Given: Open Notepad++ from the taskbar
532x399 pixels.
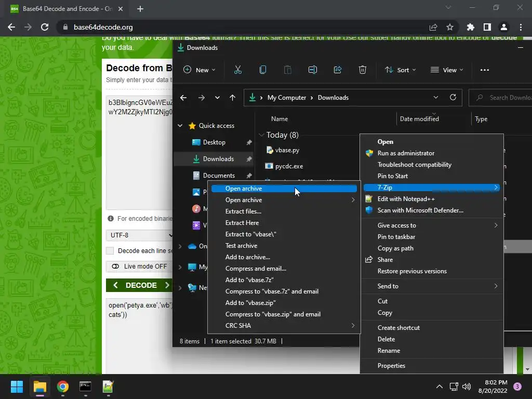Looking at the screenshot, I should pos(108,387).
